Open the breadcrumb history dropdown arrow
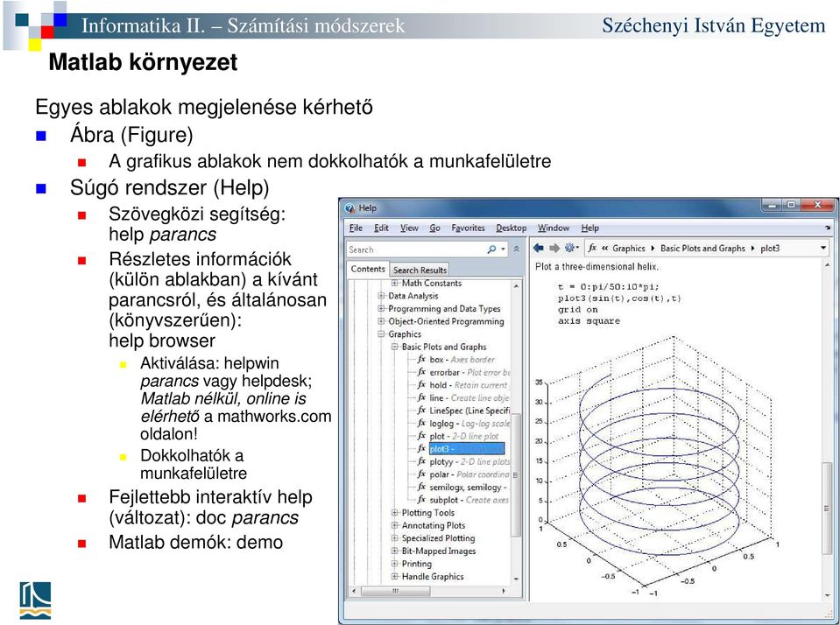This screenshot has height=625, width=840. point(823,248)
